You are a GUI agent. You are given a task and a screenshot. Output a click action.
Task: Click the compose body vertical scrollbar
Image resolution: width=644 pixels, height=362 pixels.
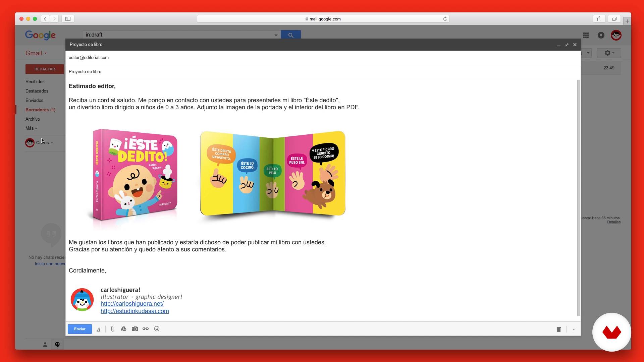[579, 198]
